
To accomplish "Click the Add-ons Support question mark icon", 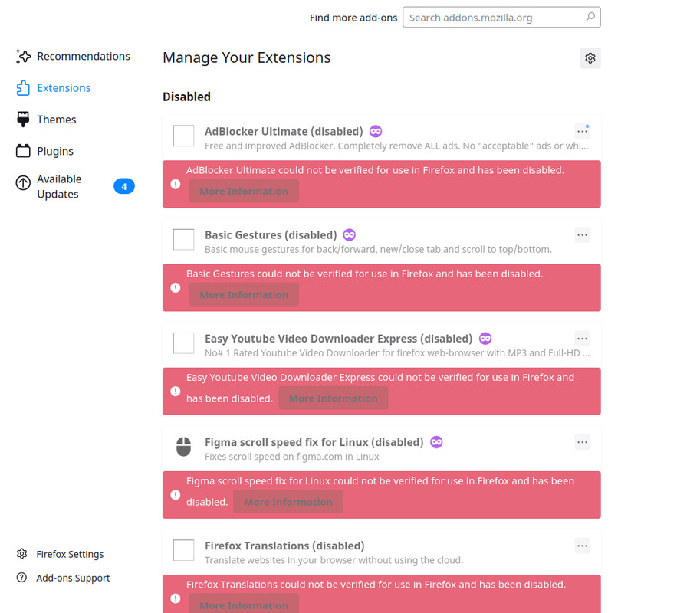I will pyautogui.click(x=21, y=577).
